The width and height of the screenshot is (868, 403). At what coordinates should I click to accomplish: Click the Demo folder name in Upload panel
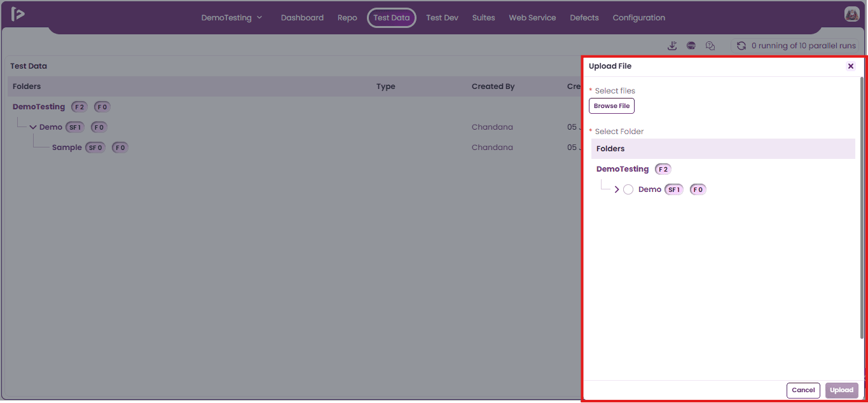click(x=650, y=189)
